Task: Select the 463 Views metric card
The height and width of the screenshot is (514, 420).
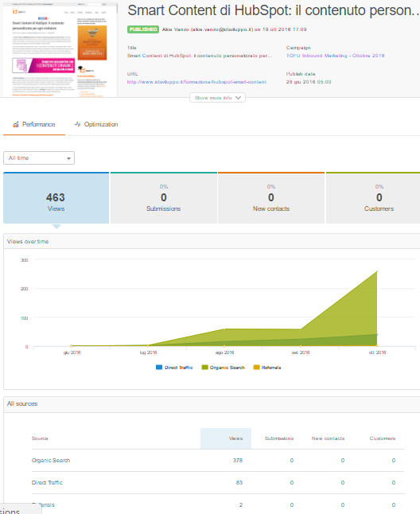Action: pos(56,198)
